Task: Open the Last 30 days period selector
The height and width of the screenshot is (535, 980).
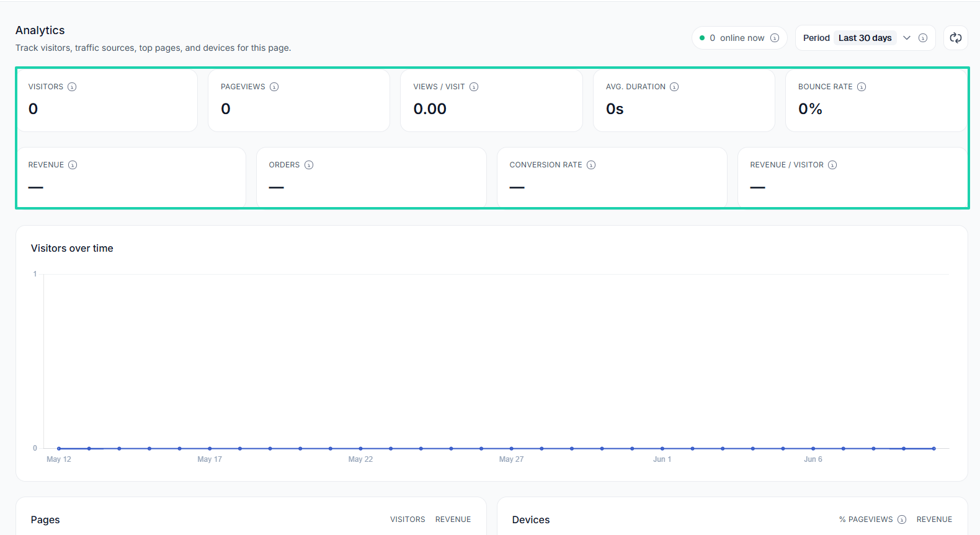Action: point(865,38)
